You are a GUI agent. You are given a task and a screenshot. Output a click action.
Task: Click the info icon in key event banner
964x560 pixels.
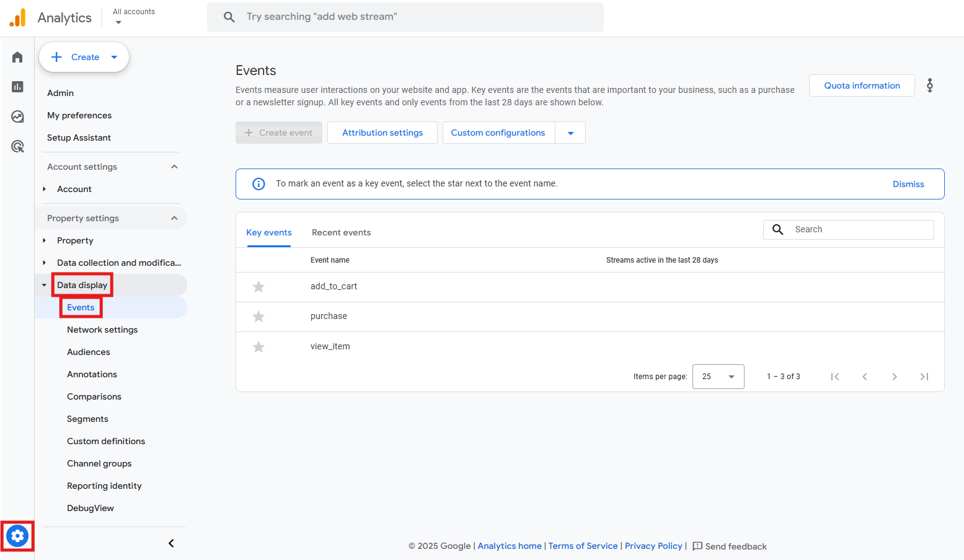pyautogui.click(x=259, y=184)
